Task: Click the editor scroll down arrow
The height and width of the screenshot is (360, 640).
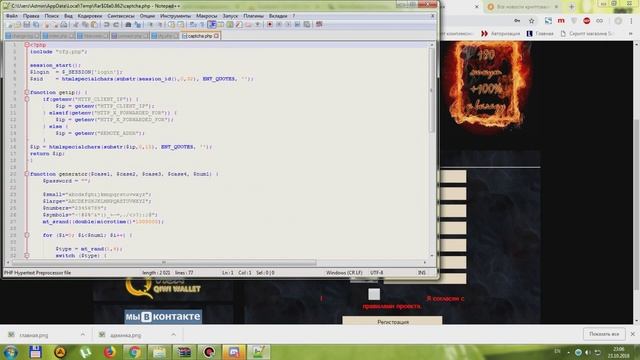Action: 432,255
